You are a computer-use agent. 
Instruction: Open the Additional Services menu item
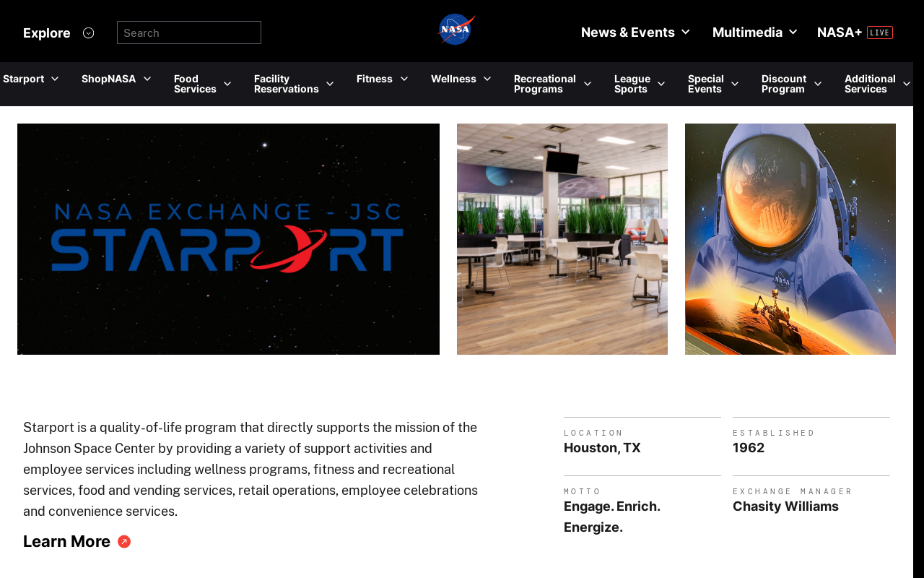pos(870,84)
